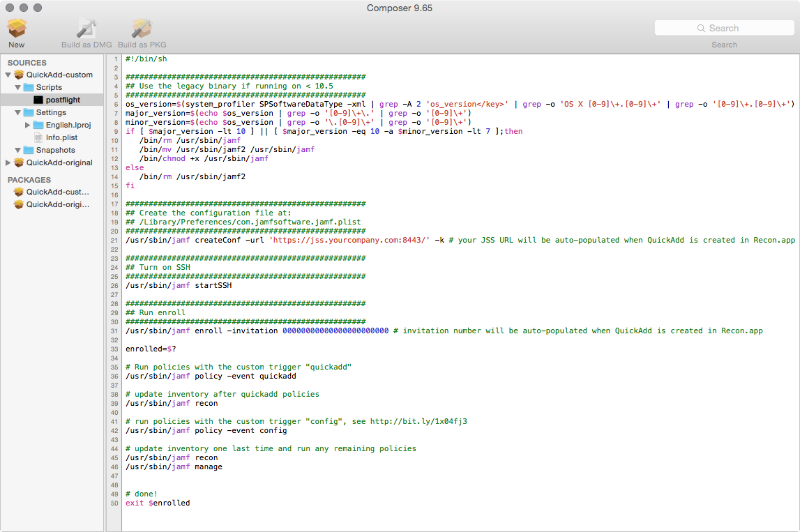Image resolution: width=800 pixels, height=532 pixels.
Task: Click the Scripts folder icon
Action: [29, 87]
